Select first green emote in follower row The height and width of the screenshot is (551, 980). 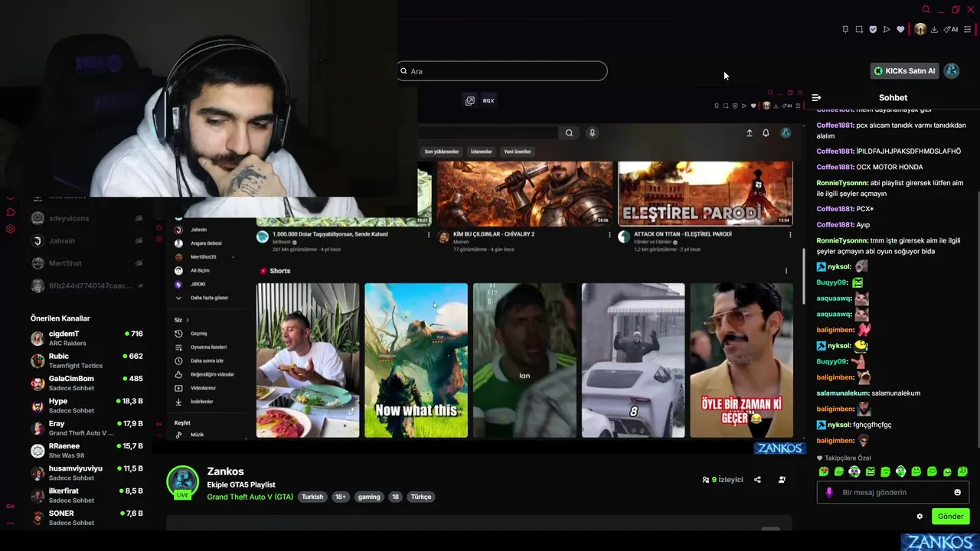tap(824, 471)
